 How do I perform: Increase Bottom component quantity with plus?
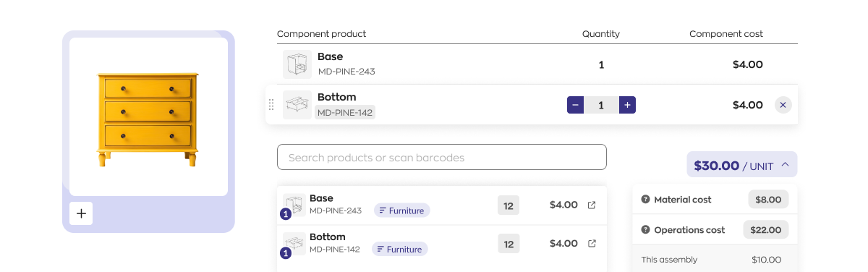(627, 105)
